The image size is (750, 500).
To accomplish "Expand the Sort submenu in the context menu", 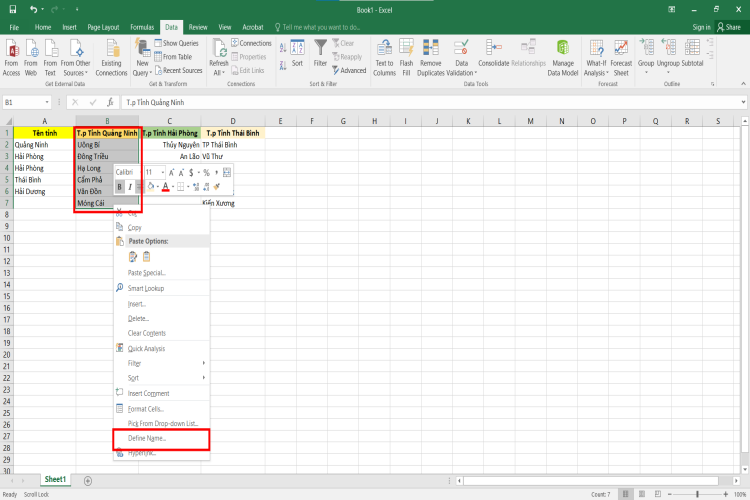I will pyautogui.click(x=162, y=378).
